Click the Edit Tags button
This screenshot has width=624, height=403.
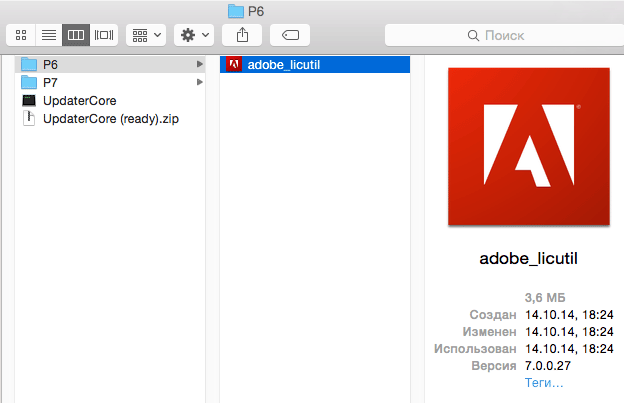click(x=290, y=35)
